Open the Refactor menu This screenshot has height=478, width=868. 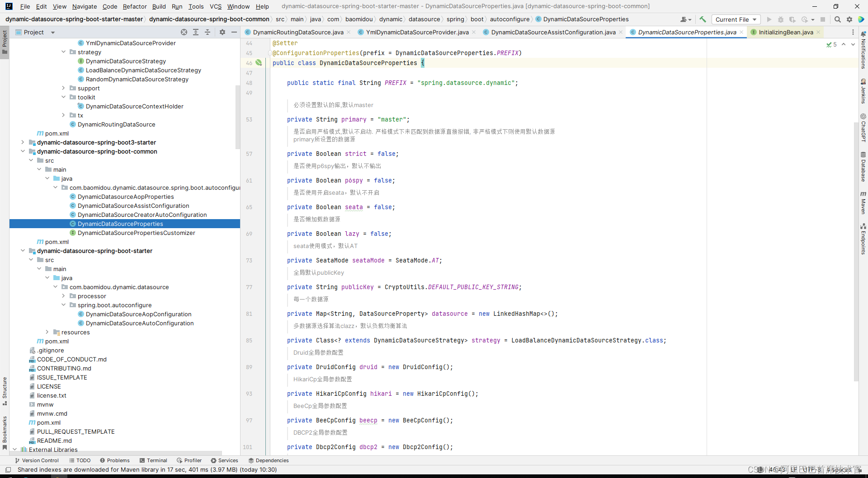[135, 6]
